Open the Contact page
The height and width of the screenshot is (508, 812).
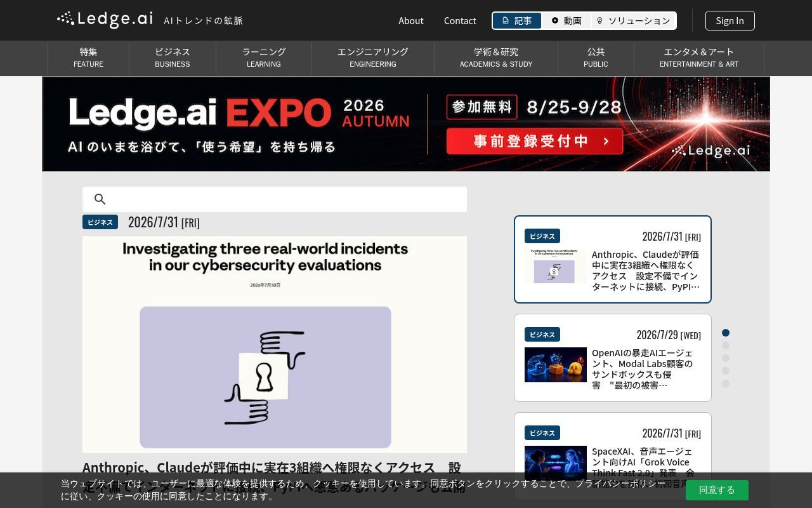460,20
